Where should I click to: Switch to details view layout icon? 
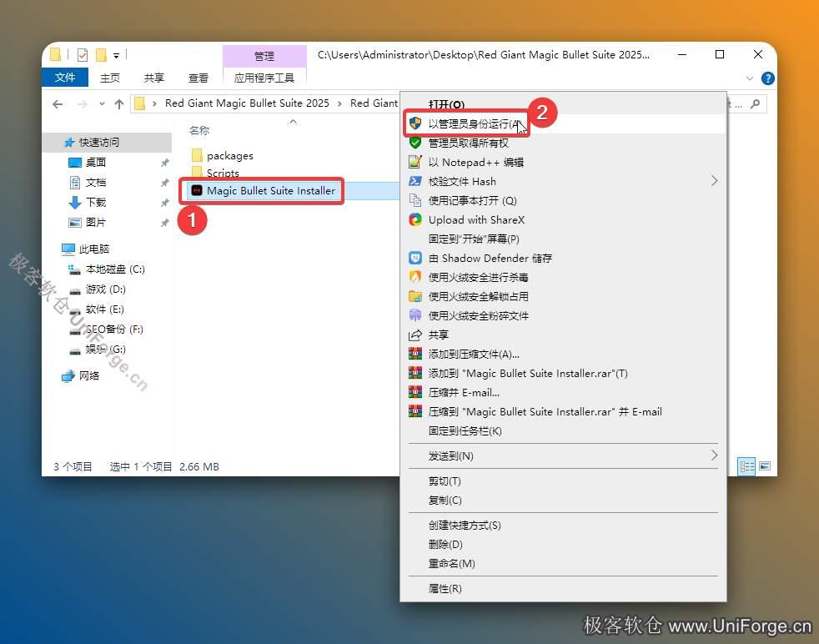(x=747, y=465)
